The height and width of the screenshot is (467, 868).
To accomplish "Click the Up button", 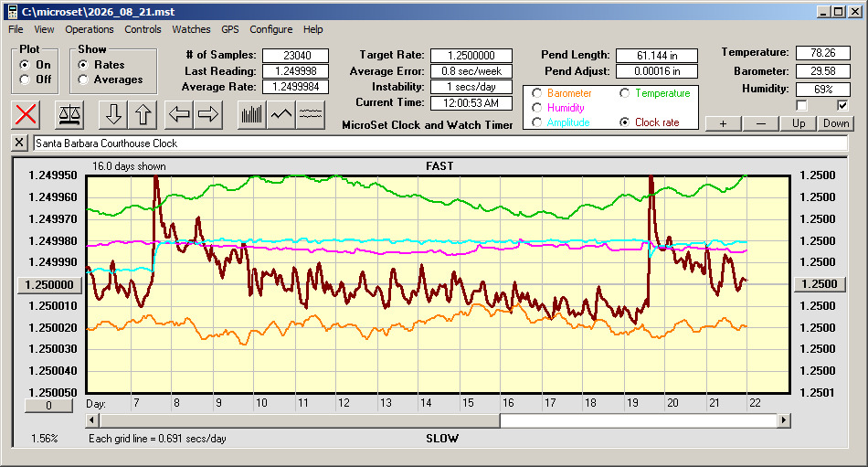I will [x=799, y=123].
